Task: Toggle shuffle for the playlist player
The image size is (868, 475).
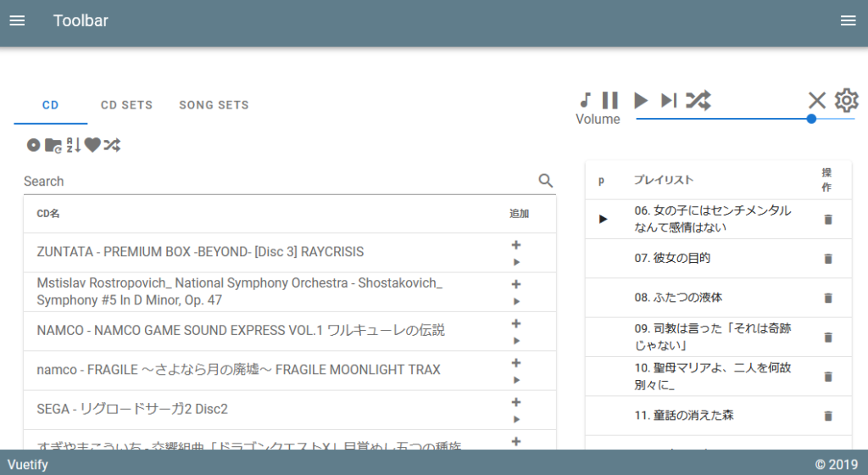Action: coord(698,101)
